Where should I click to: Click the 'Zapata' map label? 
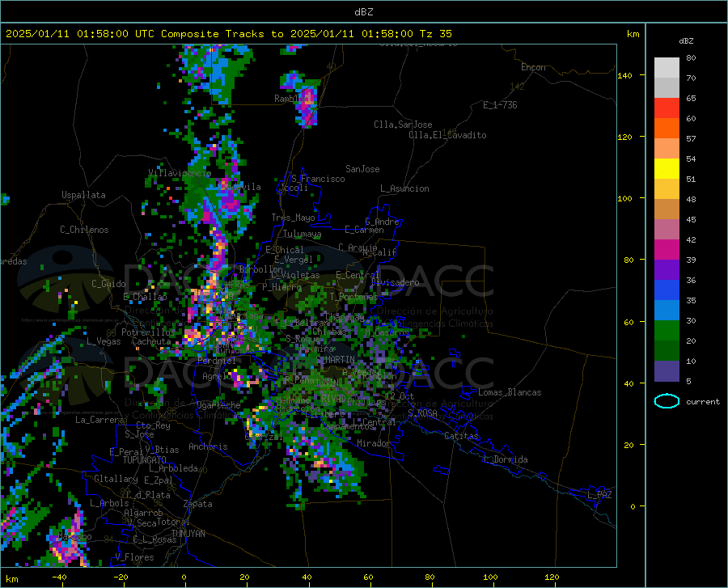point(198,504)
